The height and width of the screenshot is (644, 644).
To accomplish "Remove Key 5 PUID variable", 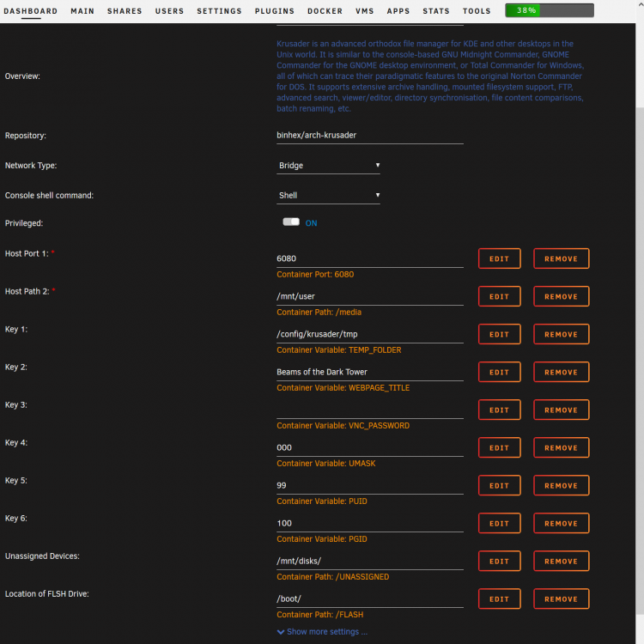I will tap(561, 485).
